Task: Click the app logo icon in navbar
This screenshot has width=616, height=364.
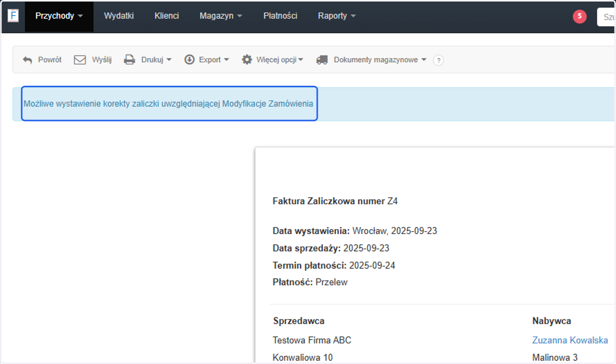Action: point(13,16)
